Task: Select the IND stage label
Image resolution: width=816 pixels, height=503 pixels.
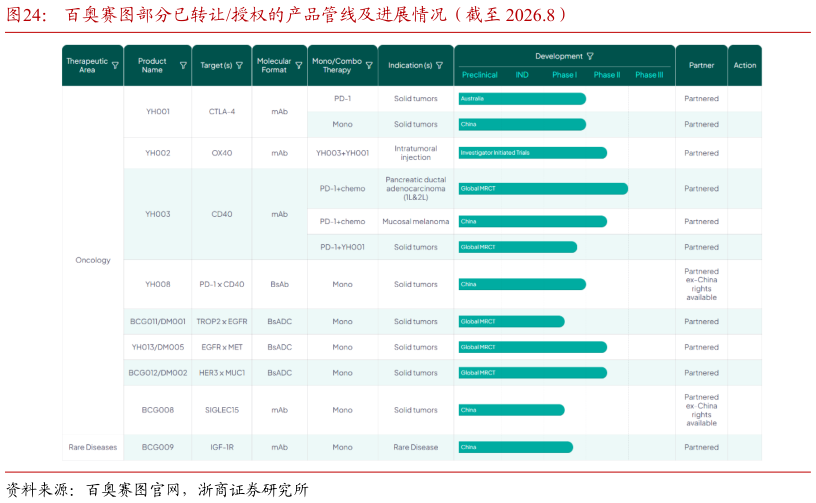Action: point(522,75)
